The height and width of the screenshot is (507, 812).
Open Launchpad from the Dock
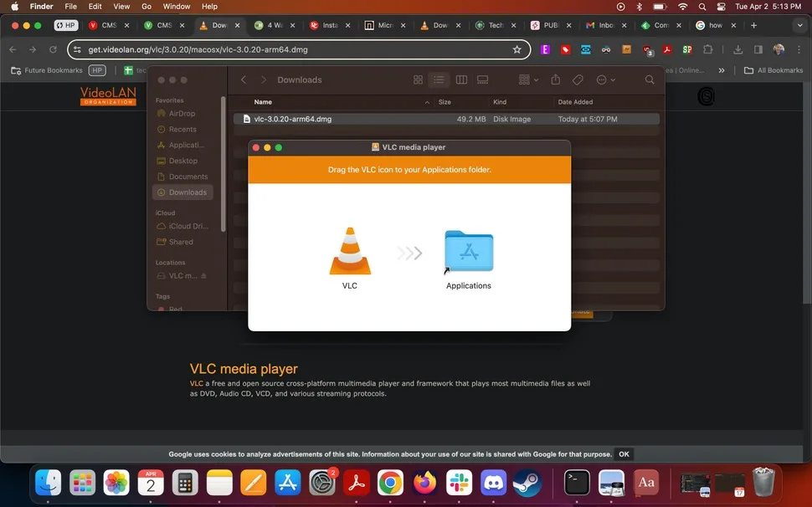click(x=82, y=483)
